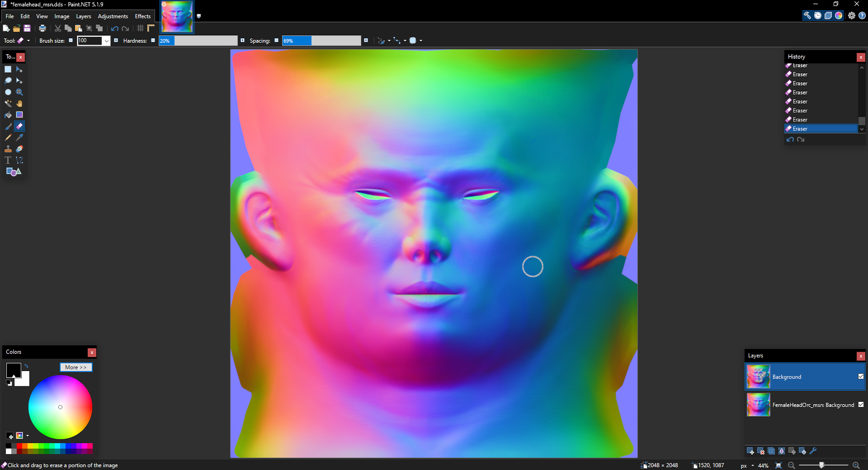868x470 pixels.
Task: Toggle FemaleHeadOrc_msn layer visibility checkbox
Action: [x=861, y=404]
